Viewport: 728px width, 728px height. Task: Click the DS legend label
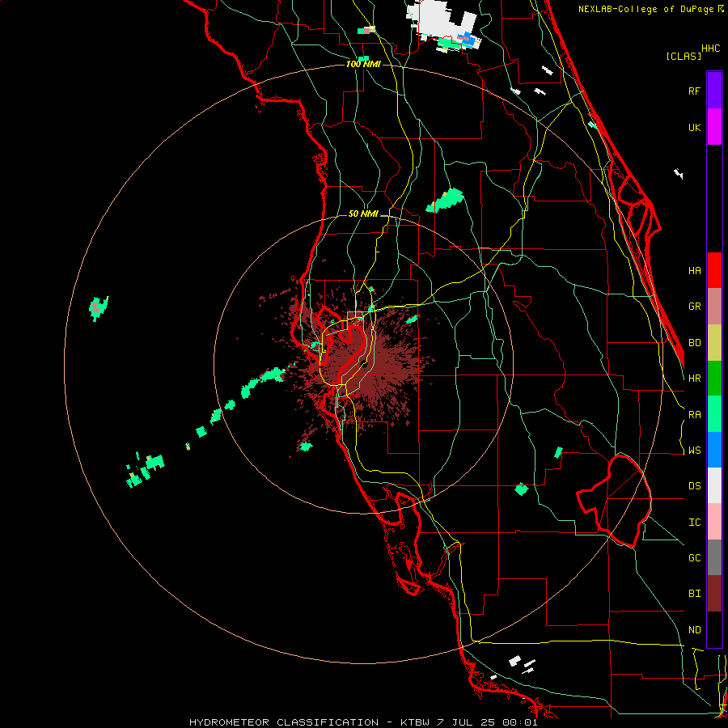tap(694, 486)
